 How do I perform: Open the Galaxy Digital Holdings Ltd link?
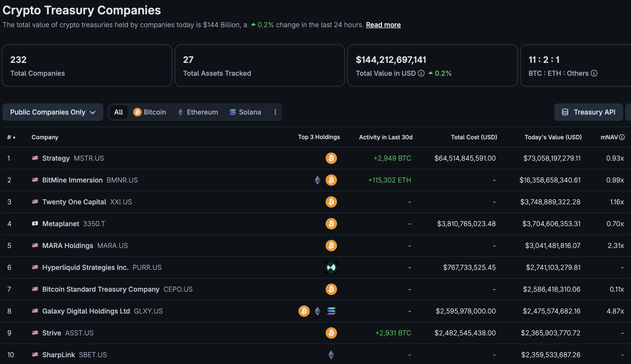point(86,311)
